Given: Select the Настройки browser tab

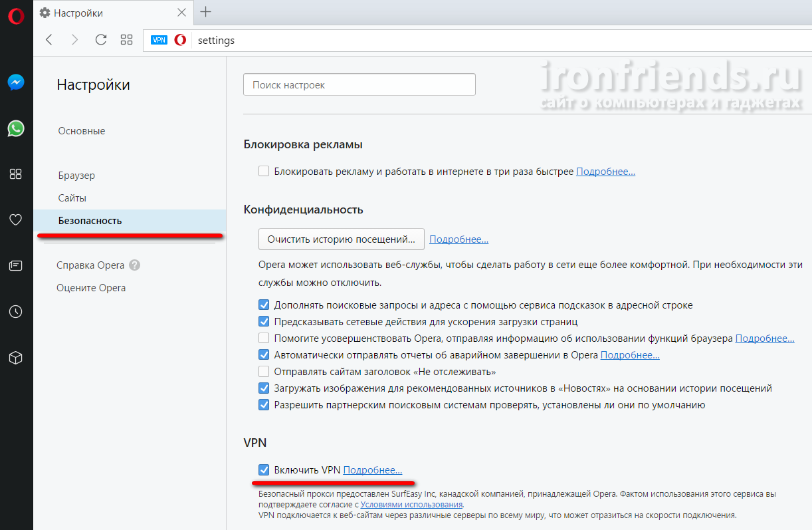Looking at the screenshot, I should (112, 13).
